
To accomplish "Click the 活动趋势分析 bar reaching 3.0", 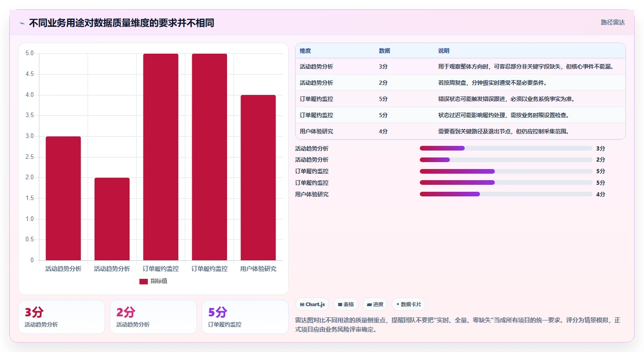I will click(63, 198).
